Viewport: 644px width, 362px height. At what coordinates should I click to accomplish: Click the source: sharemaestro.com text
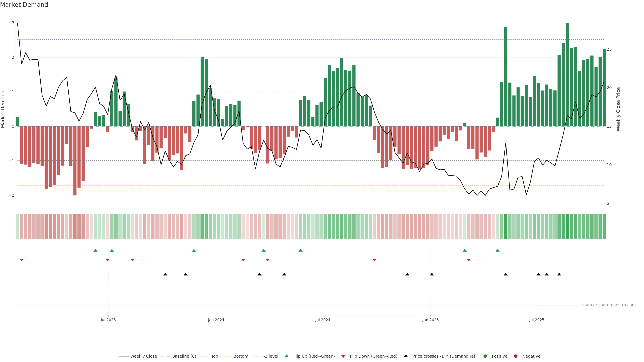(x=609, y=305)
